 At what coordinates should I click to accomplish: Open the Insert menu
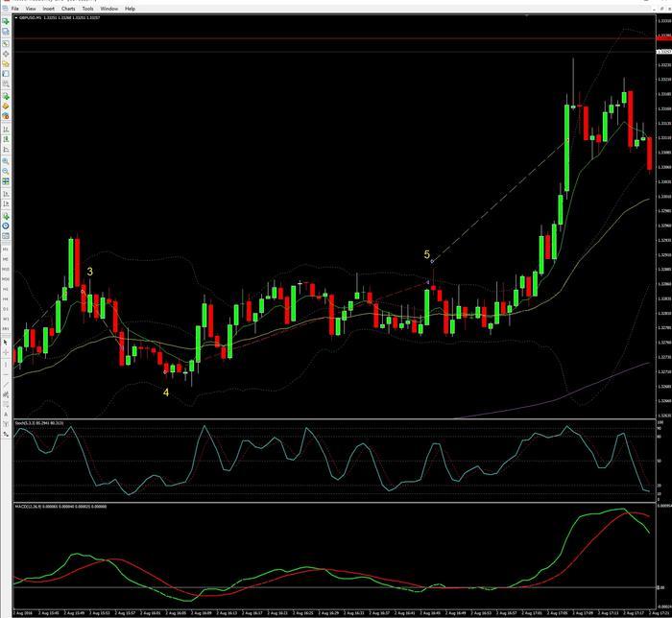tap(48, 9)
